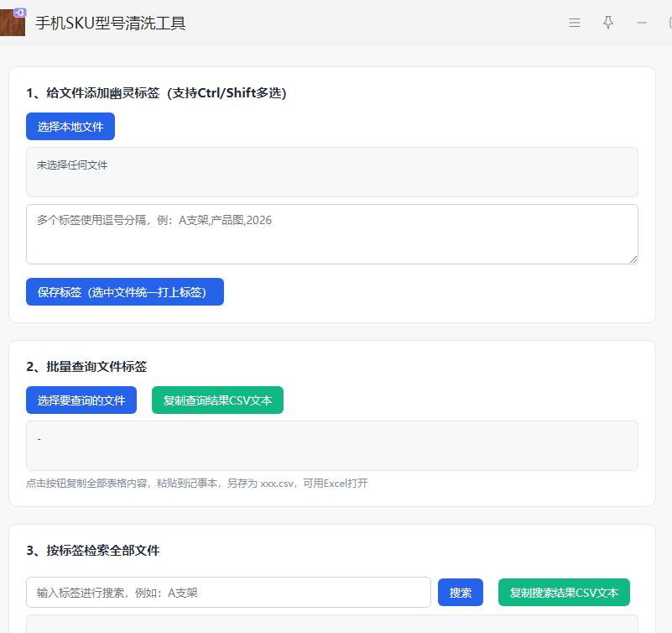Pin the window with the pin icon
Screen dimensions: 672x633
(x=607, y=23)
